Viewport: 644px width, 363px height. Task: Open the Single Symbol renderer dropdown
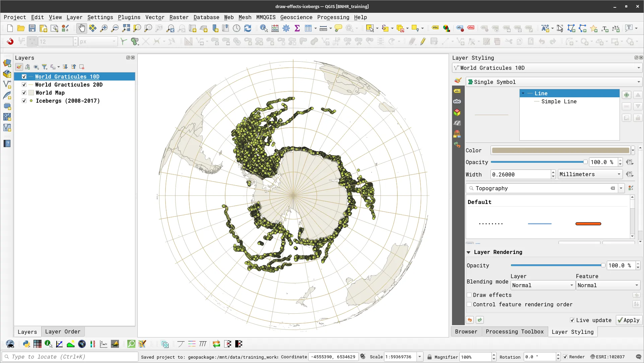click(638, 82)
